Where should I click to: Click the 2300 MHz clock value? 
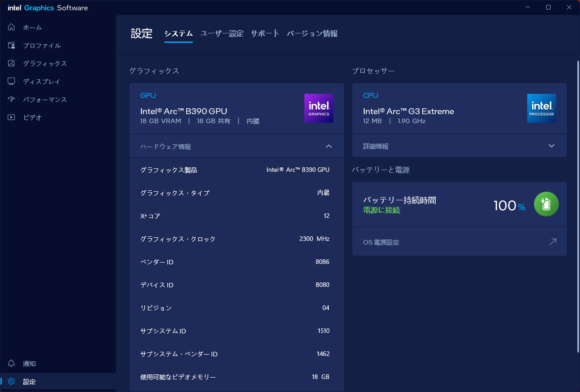(x=314, y=239)
